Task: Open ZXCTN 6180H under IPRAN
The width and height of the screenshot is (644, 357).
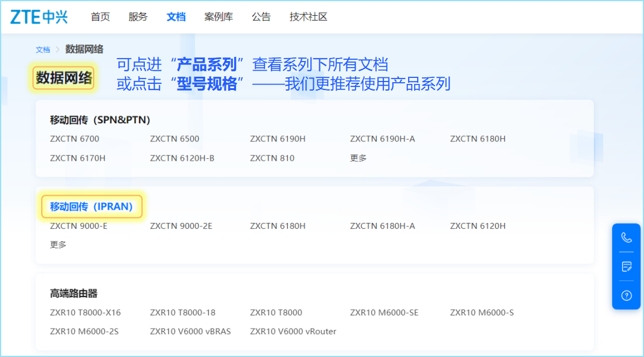Action: pos(278,226)
